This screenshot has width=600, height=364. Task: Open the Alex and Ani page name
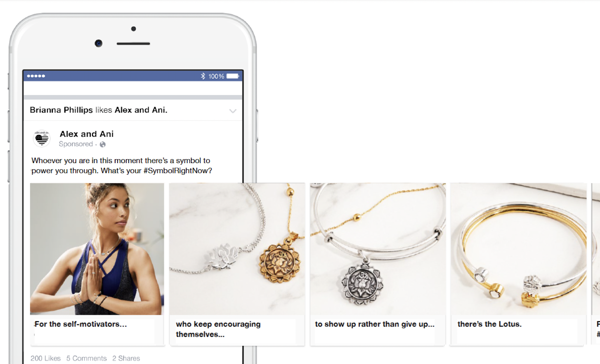(x=87, y=134)
